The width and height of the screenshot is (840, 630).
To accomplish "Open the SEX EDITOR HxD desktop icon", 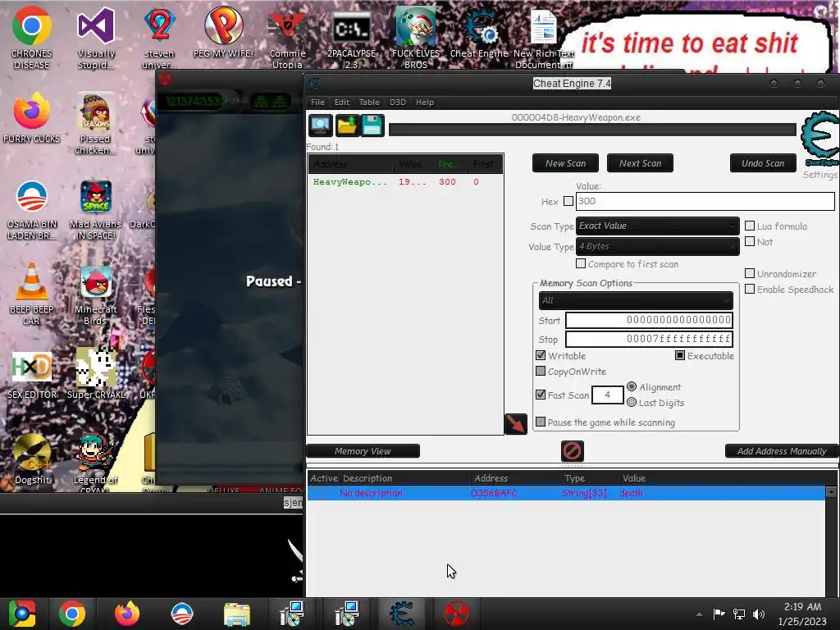I will pyautogui.click(x=32, y=374).
